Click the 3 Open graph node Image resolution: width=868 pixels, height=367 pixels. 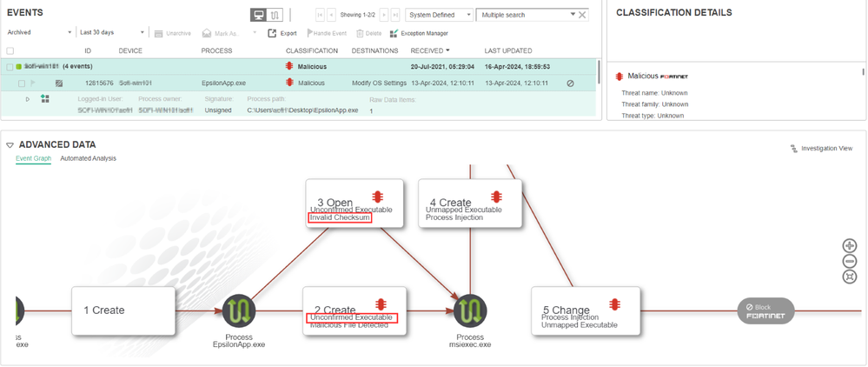click(354, 203)
